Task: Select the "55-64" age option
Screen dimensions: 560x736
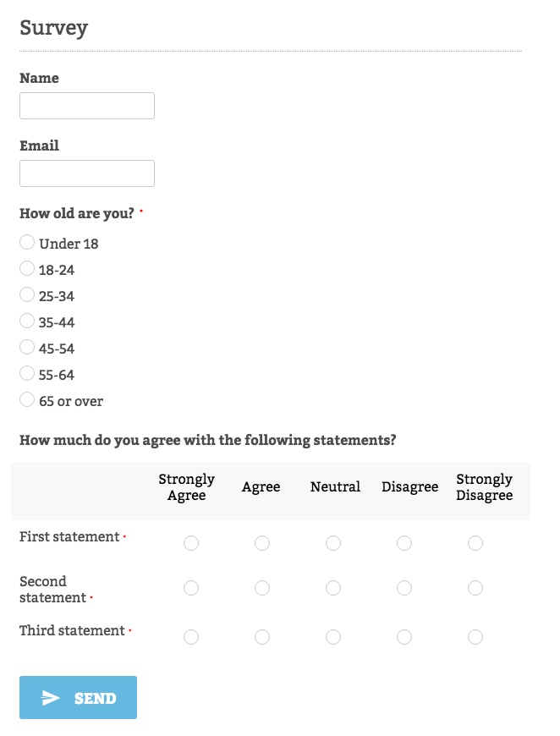Action: click(27, 374)
